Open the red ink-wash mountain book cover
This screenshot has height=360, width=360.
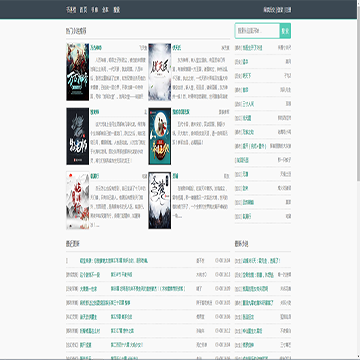click(x=77, y=200)
